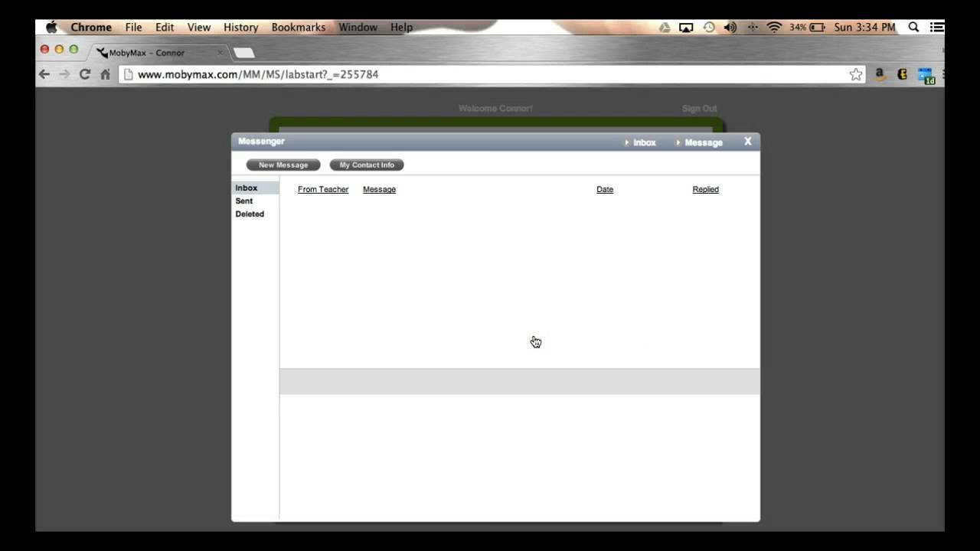Open the View menu
The height and width of the screenshot is (551, 980).
click(x=199, y=27)
